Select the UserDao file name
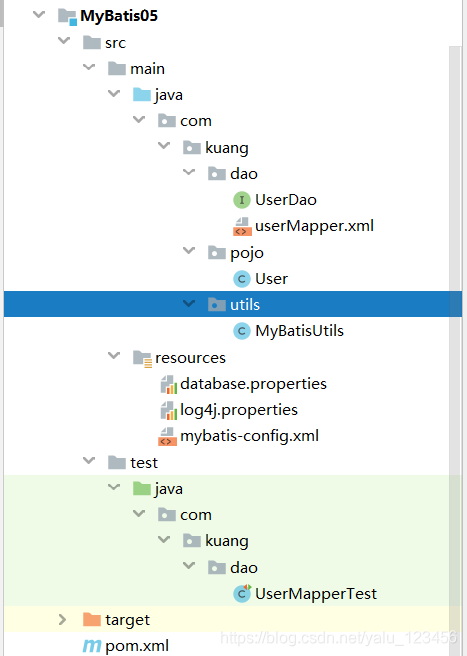Image resolution: width=467 pixels, height=656 pixels. point(286,200)
